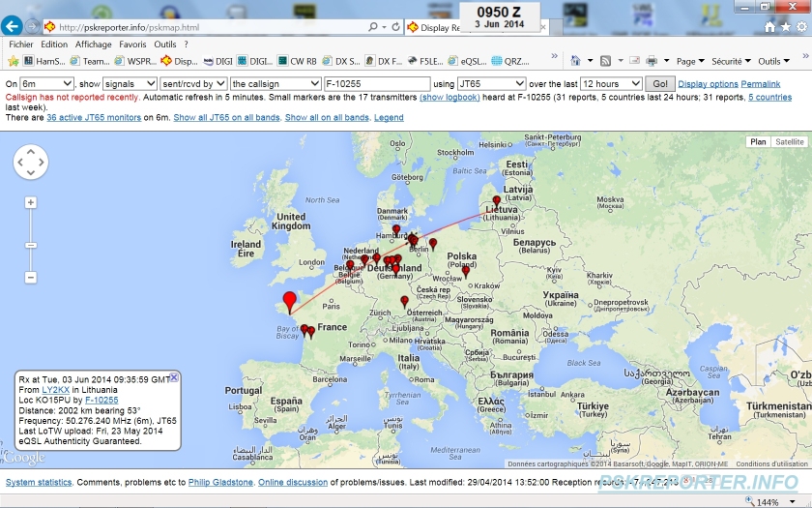
Task: Open the Display options link
Action: (708, 84)
